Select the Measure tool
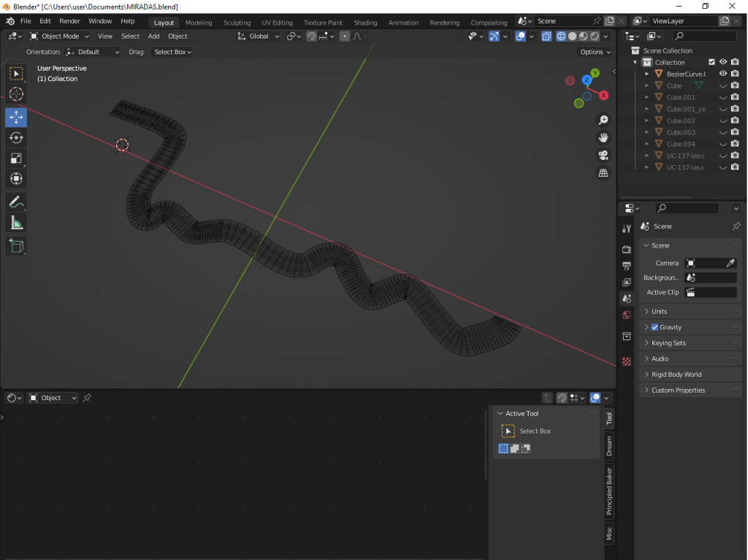 click(x=16, y=223)
